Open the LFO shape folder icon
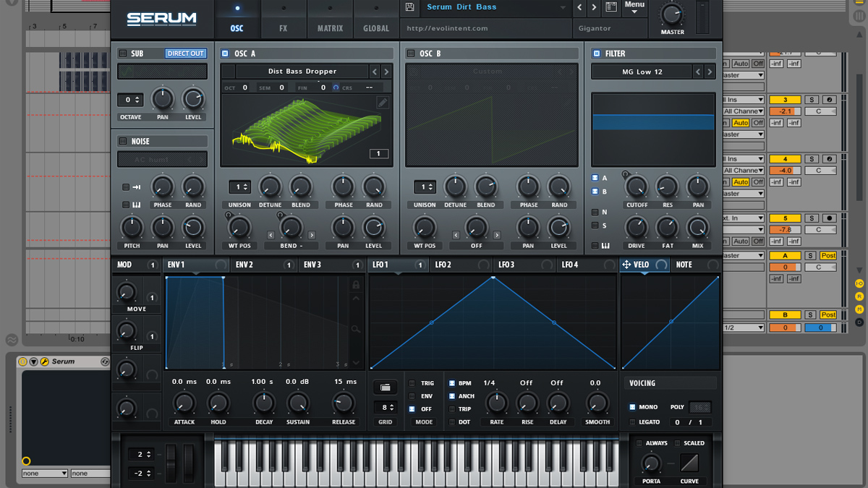The image size is (868, 488). click(386, 388)
